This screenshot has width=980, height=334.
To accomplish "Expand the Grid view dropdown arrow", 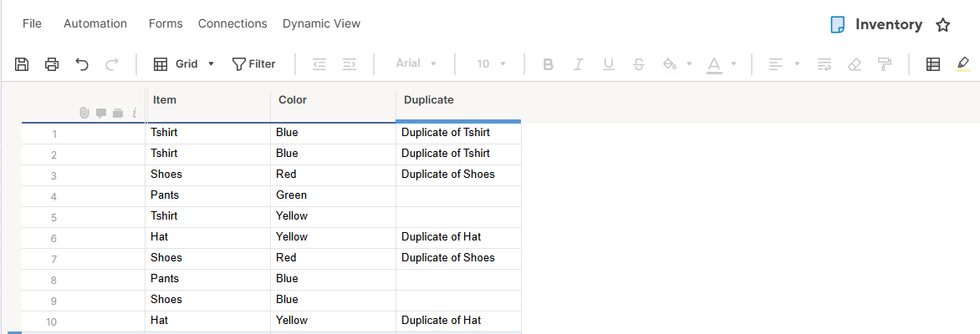I will [x=211, y=63].
